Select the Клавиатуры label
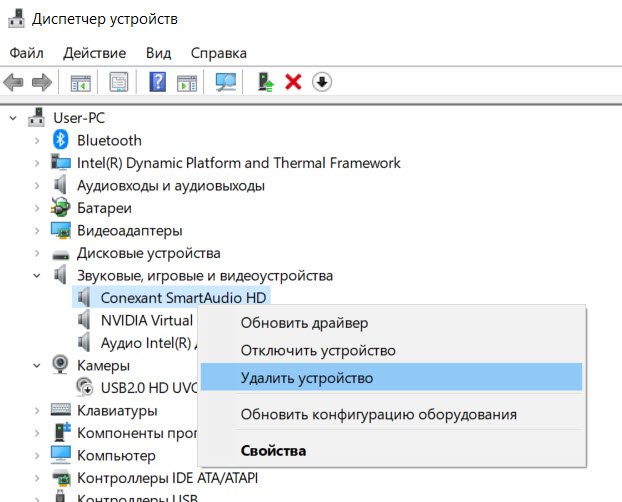 (x=117, y=411)
